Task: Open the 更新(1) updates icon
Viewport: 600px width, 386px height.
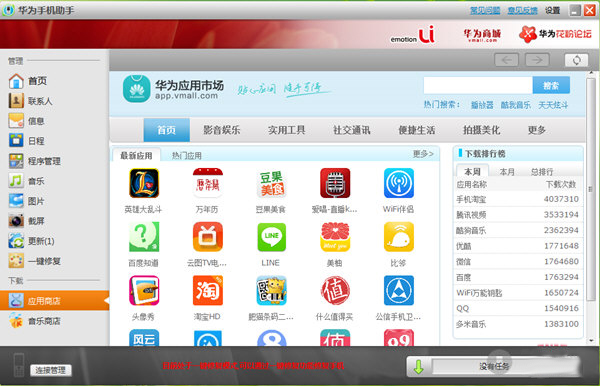Action: [x=16, y=241]
